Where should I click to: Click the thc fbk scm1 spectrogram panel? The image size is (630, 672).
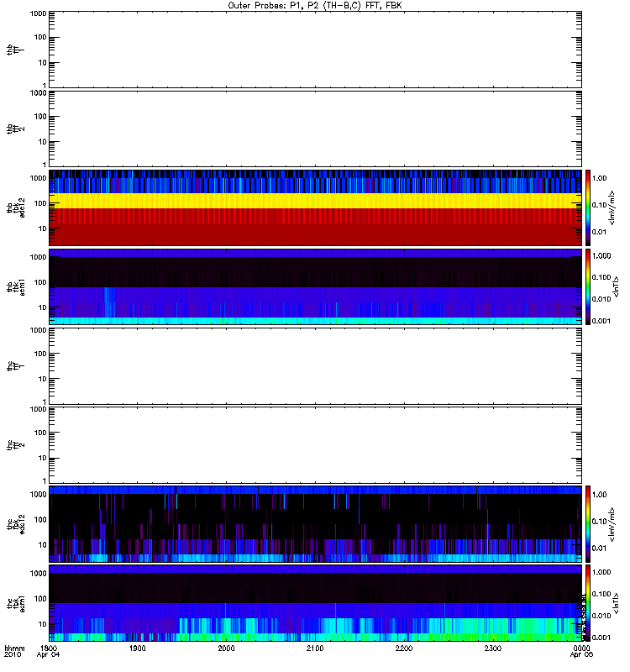pos(316,602)
